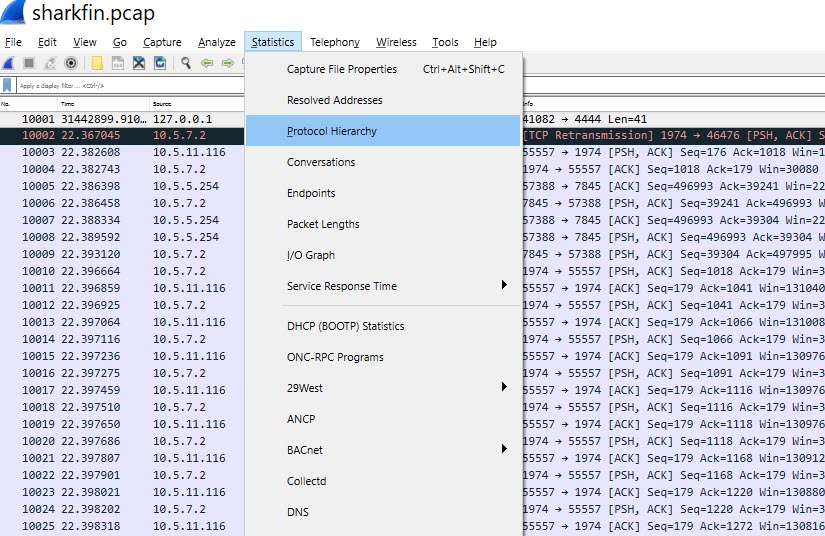825x536 pixels.
Task: Open the Analyze menu
Action: pyautogui.click(x=216, y=42)
